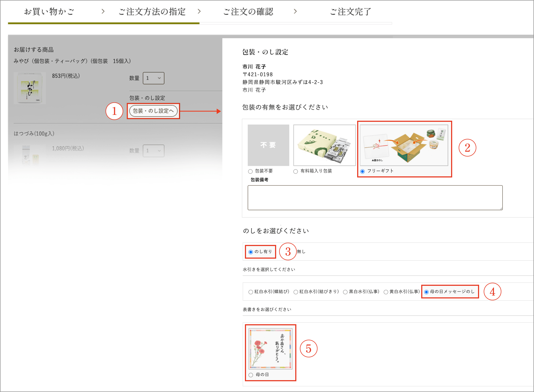This screenshot has width=534, height=392.
Task: Choose 紅白水引(結びきり) mizuhiki style
Action: pos(296,291)
